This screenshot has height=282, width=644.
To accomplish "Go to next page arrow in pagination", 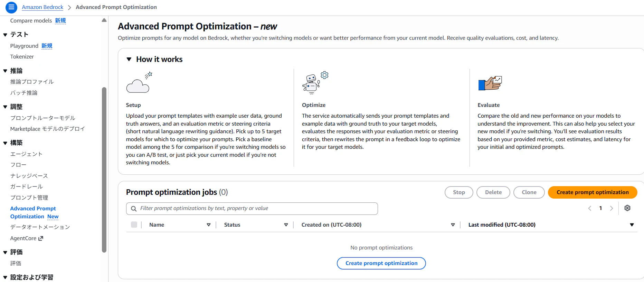I will tap(612, 208).
